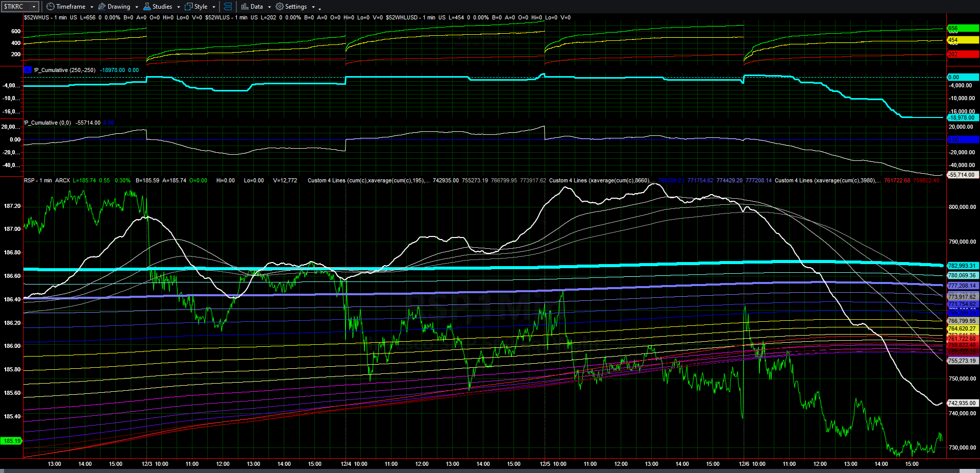The width and height of the screenshot is (980, 473).
Task: Expand the Studies dropdown arrow
Action: coord(179,7)
